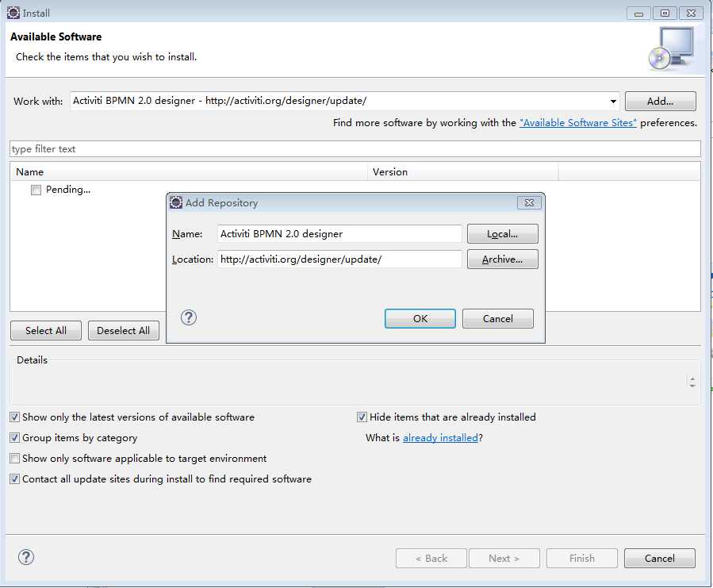Viewport: 713px width, 588px height.
Task: Close the Add Repository dialog
Action: [x=529, y=203]
